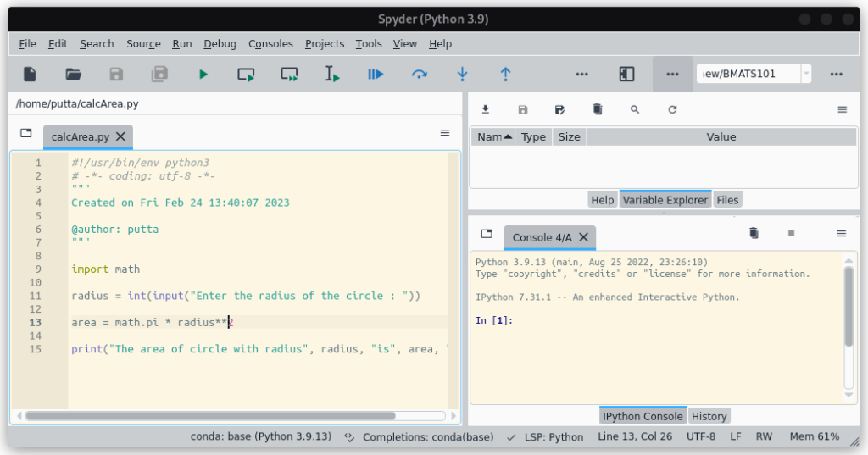The image size is (868, 455).
Task: Remove all variables with the trash icon
Action: click(x=598, y=109)
